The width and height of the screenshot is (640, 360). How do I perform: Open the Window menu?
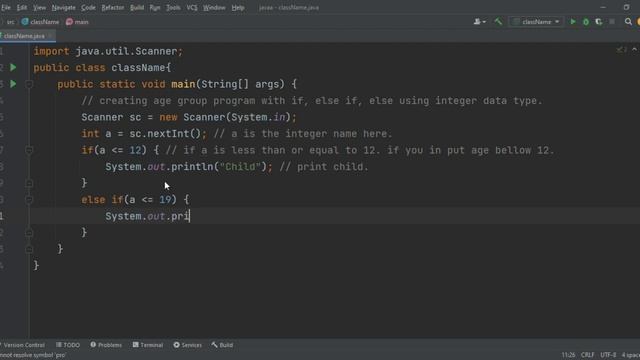point(214,7)
